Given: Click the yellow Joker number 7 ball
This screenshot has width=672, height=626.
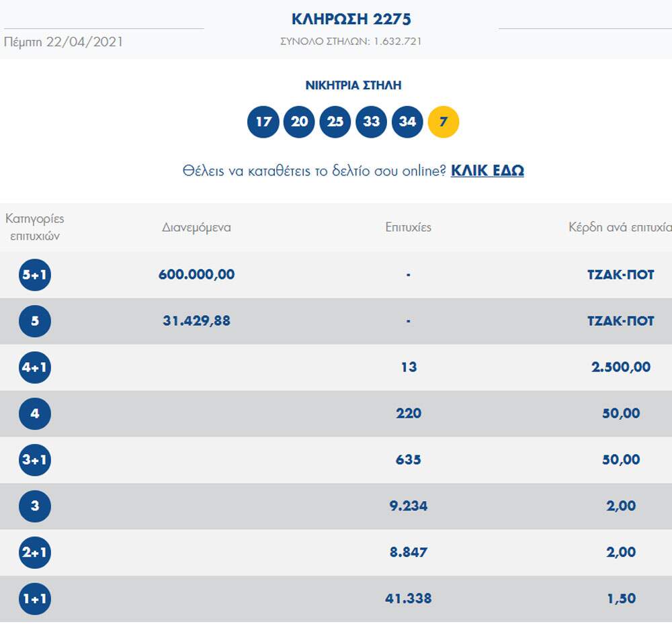Looking at the screenshot, I should coord(444,122).
